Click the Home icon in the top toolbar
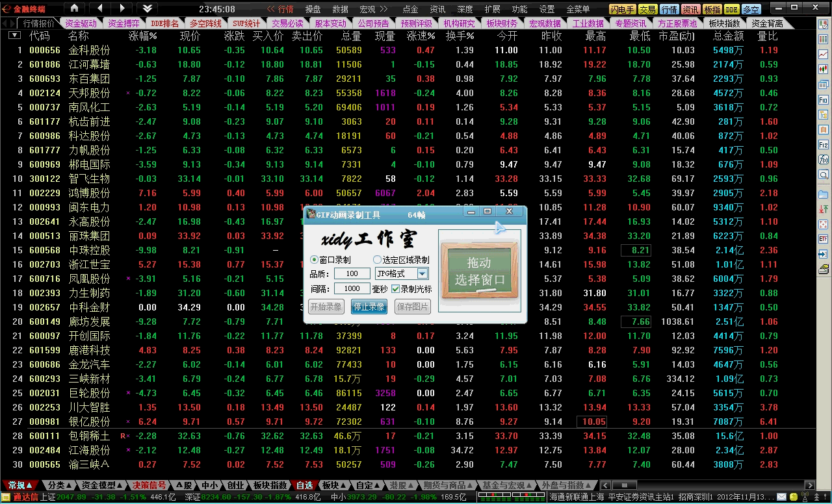This screenshot has width=832, height=504. (x=74, y=8)
